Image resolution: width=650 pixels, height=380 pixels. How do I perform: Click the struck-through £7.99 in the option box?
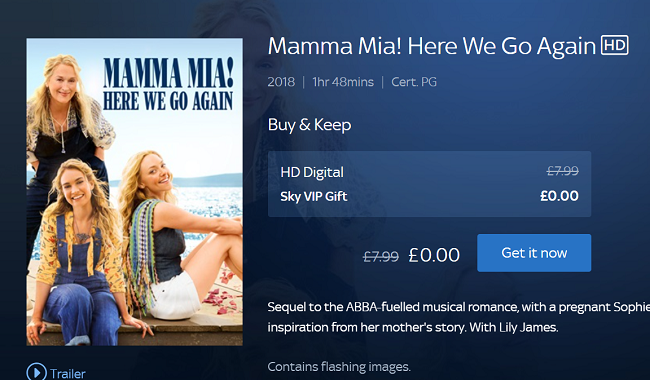tap(563, 171)
